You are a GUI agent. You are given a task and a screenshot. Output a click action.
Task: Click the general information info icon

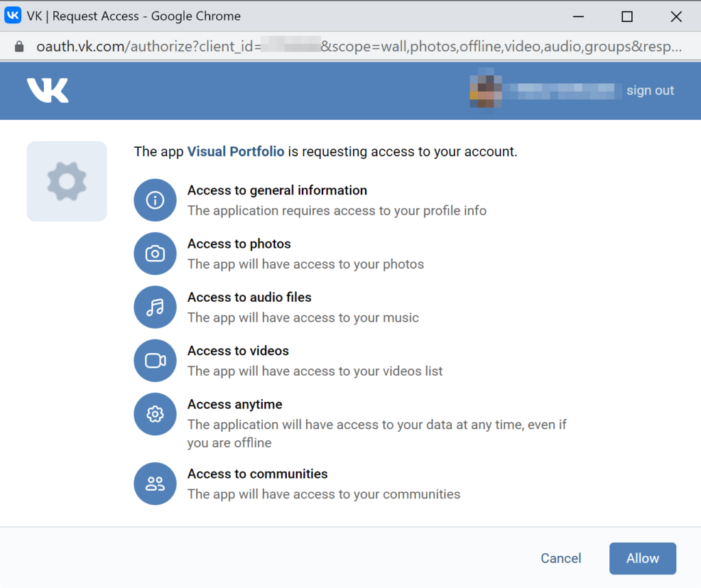pyautogui.click(x=155, y=200)
